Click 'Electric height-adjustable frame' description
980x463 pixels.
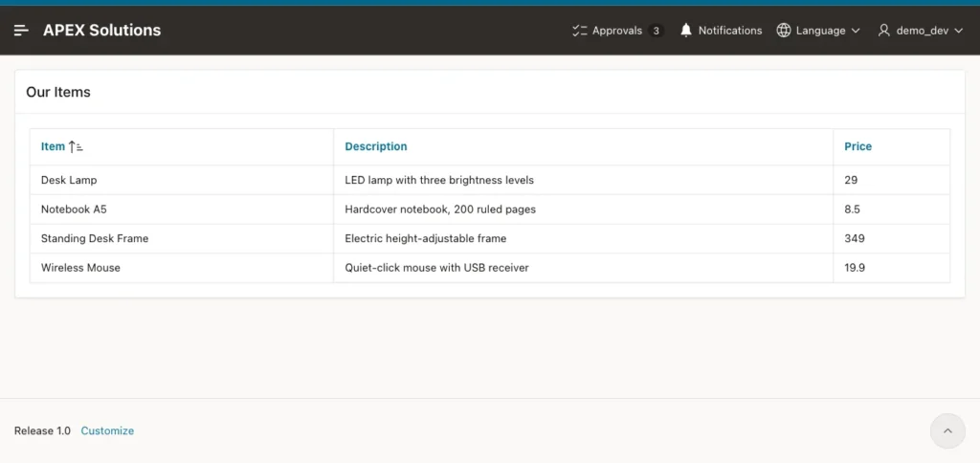[426, 238]
